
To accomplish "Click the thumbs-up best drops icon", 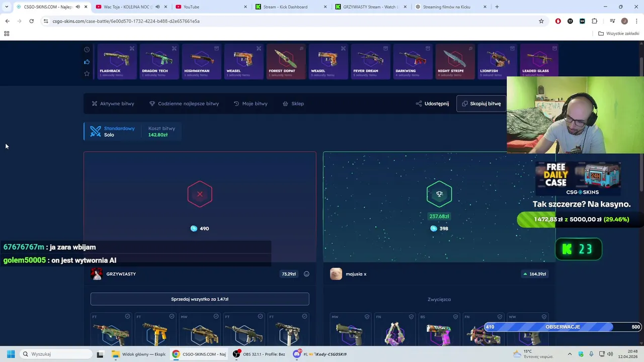I will (87, 62).
